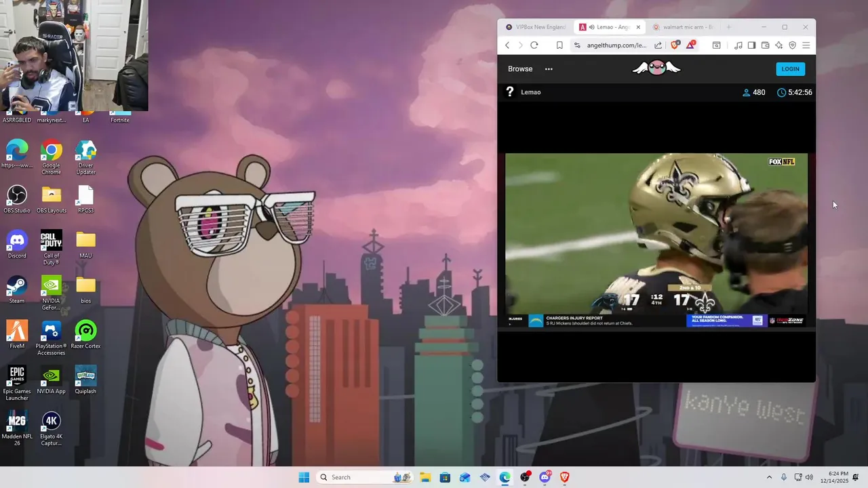Viewport: 868px width, 488px height.
Task: Open the RPCS3 desktop file
Action: (x=85, y=199)
